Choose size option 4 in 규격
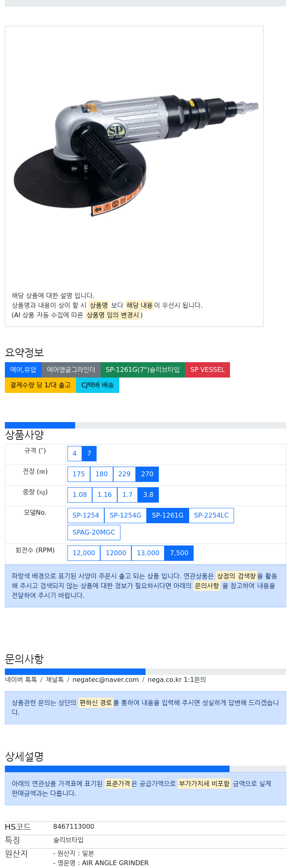Screen dimensions: 291x868 tap(74, 454)
